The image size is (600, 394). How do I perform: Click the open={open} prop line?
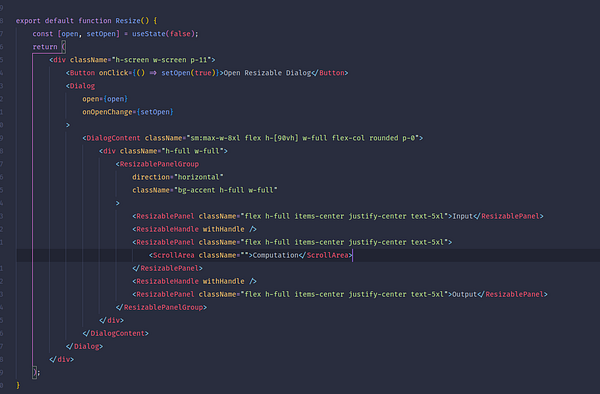[105, 99]
